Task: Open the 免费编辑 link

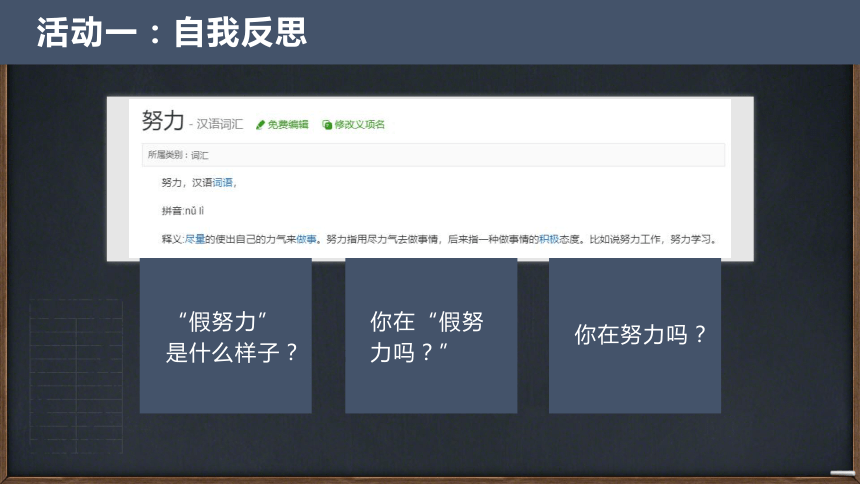Action: [x=288, y=125]
